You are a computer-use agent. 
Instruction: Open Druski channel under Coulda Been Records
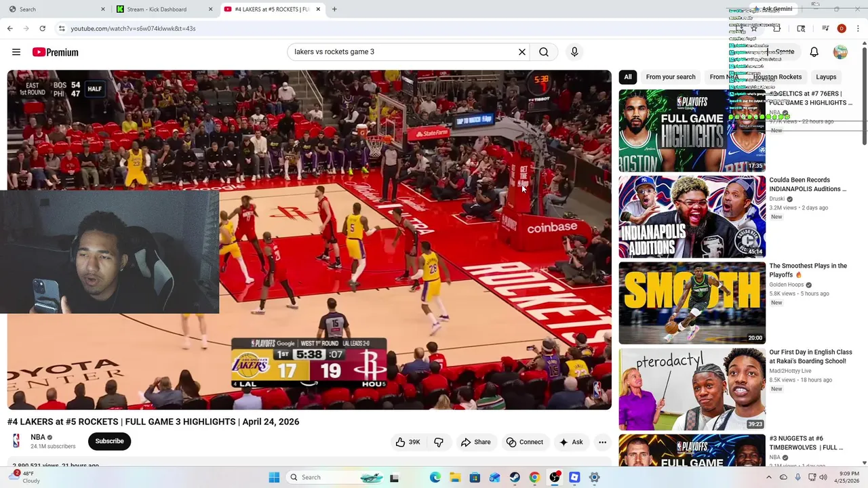[x=777, y=199]
